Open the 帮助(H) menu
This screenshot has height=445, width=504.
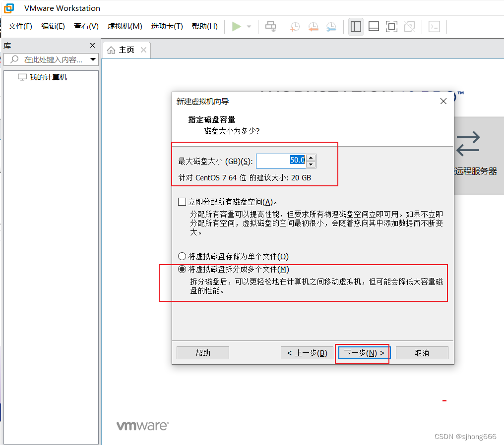point(205,26)
